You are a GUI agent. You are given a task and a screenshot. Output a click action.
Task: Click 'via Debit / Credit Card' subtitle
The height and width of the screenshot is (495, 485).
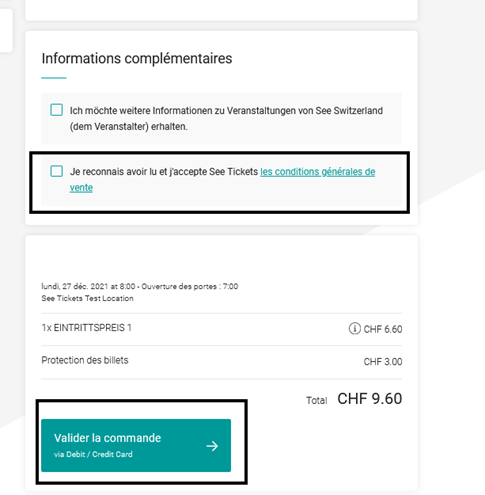93,454
